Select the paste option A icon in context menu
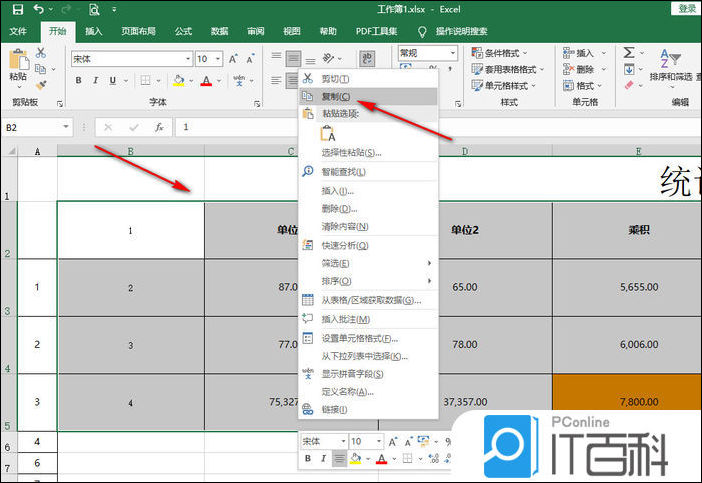The image size is (702, 483). [327, 134]
